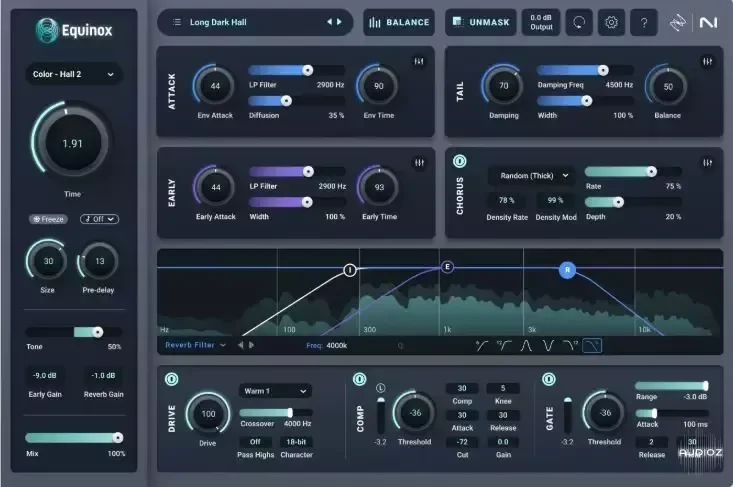Toggle the Gate module power
This screenshot has height=487, width=733.
[x=549, y=379]
